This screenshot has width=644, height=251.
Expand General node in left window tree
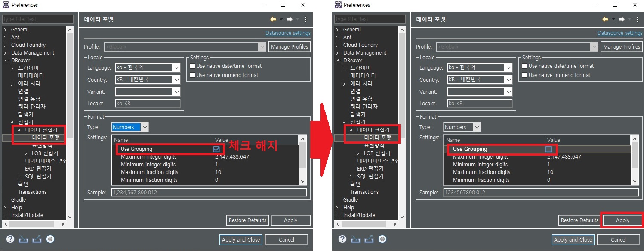tap(5, 30)
